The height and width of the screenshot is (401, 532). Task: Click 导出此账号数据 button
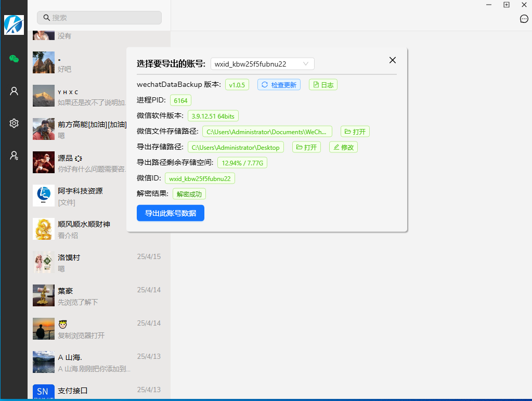(171, 213)
